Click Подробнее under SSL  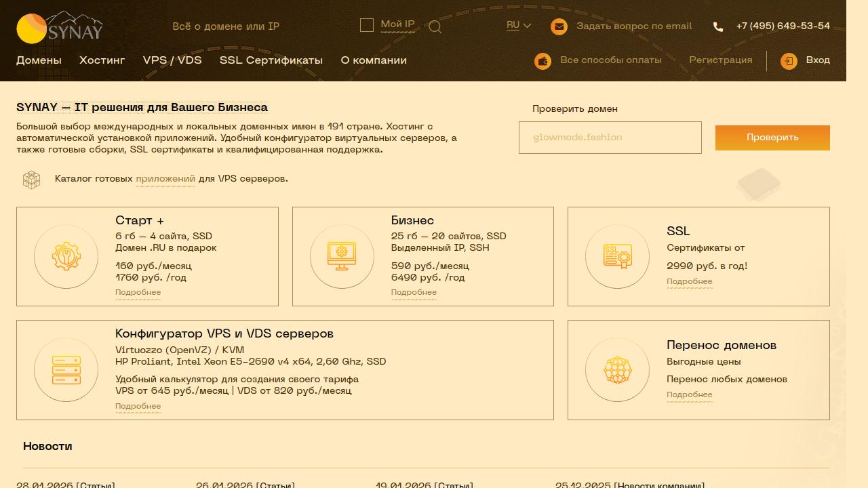689,282
